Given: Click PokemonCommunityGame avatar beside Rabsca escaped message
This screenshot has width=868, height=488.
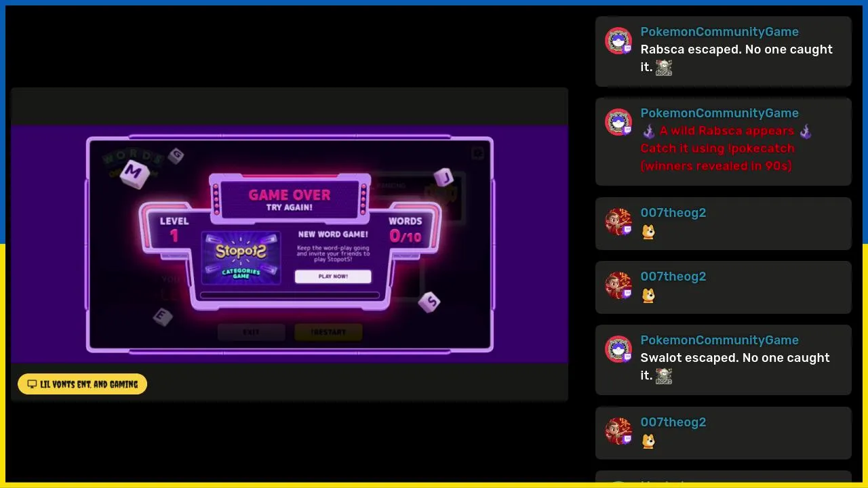Looking at the screenshot, I should [x=618, y=41].
